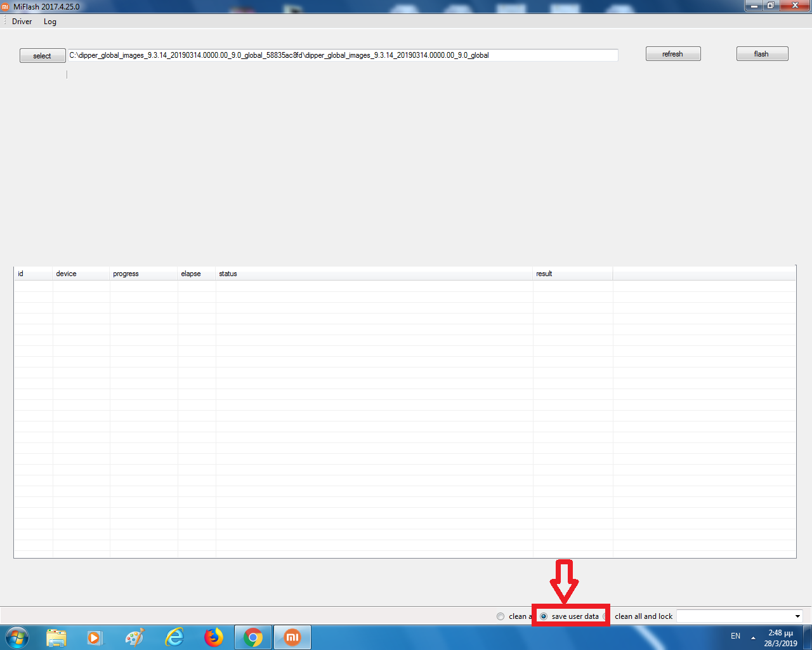Launch Windows Media Player from taskbar
This screenshot has height=650, width=812.
[x=95, y=637]
